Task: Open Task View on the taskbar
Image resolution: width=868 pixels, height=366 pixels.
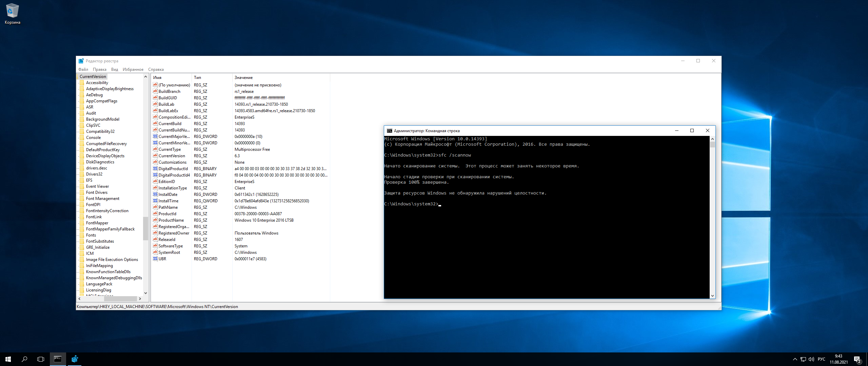Action: pos(41,359)
